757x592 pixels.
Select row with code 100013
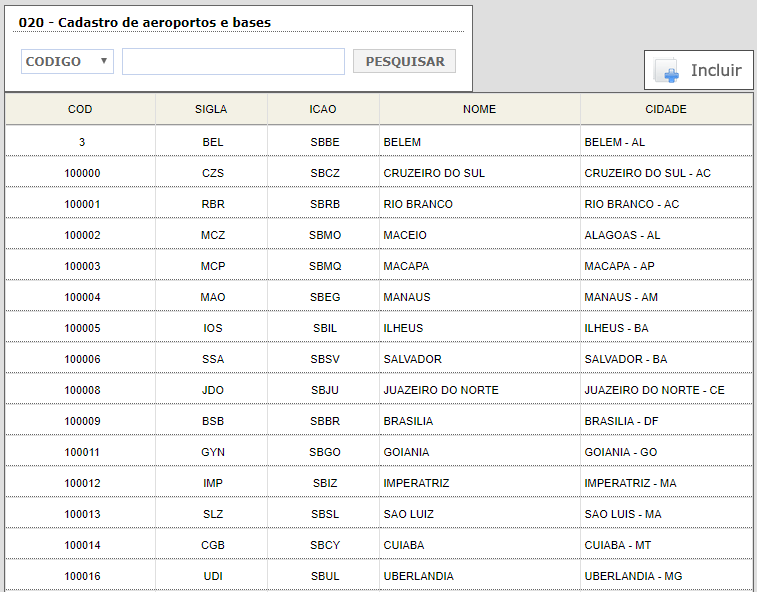(82, 514)
